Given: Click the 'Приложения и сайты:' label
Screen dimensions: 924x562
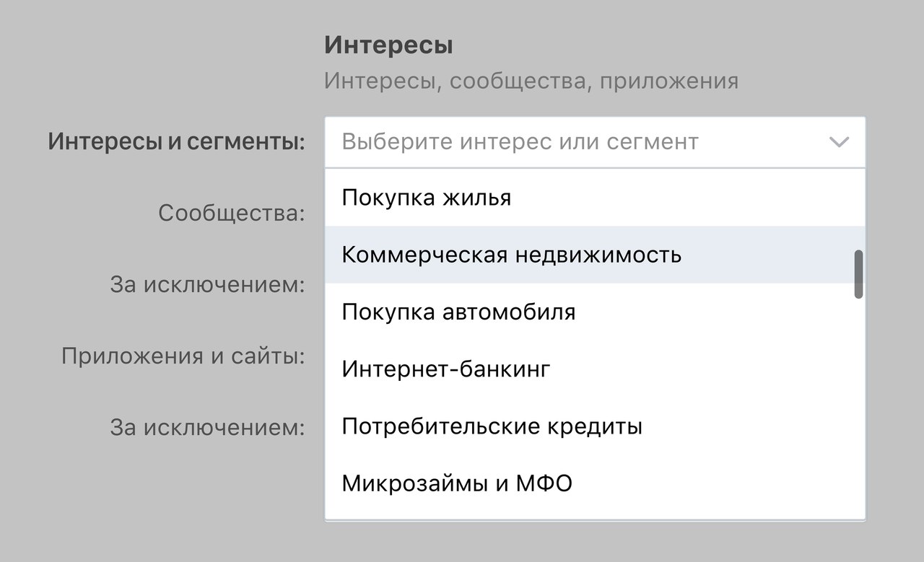Looking at the screenshot, I should 183,356.
